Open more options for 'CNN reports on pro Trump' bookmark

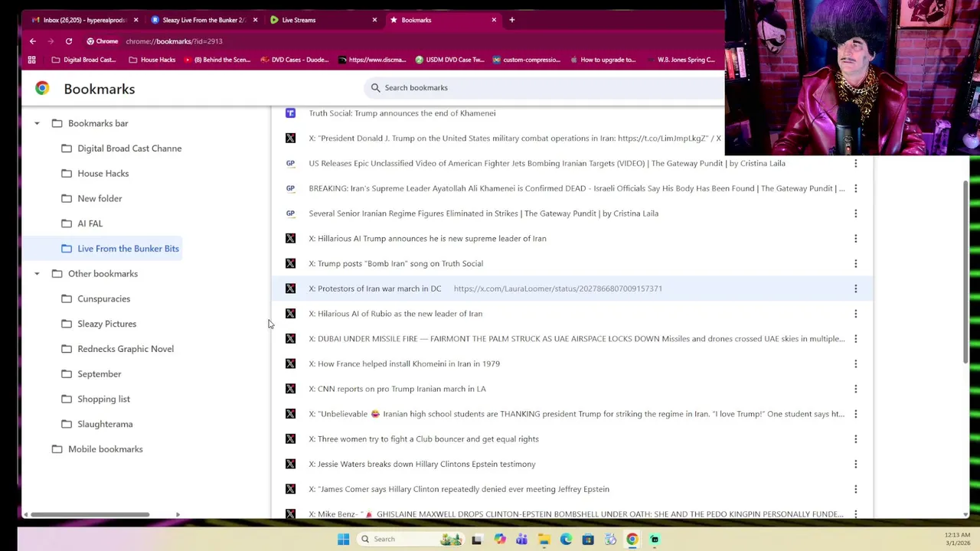point(855,389)
